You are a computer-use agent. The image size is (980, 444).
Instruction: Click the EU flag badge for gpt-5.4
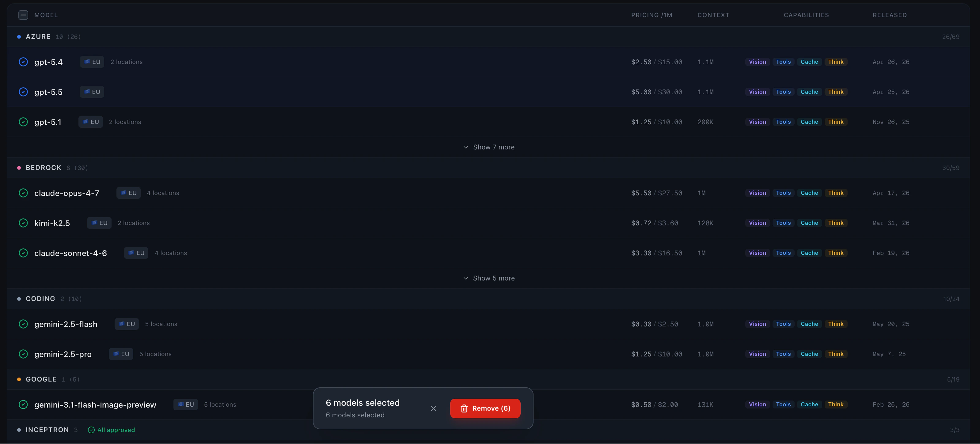(92, 62)
